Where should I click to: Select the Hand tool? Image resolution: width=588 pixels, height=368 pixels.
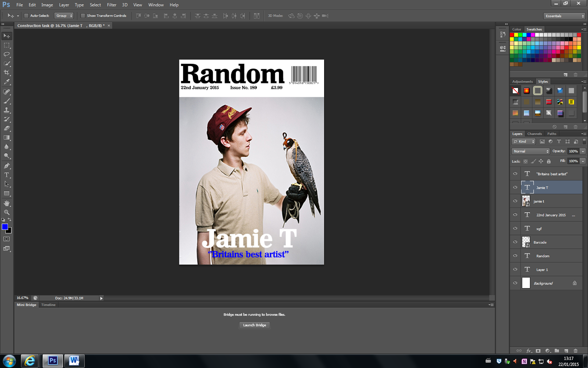click(x=7, y=204)
